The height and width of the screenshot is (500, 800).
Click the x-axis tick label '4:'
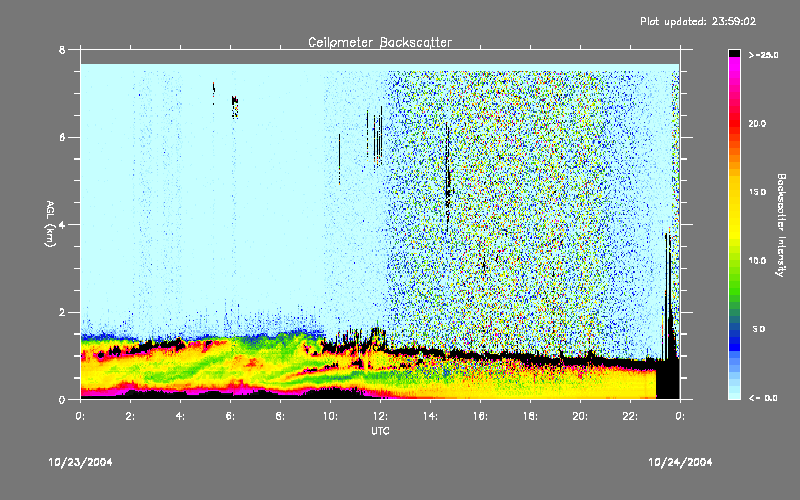pyautogui.click(x=180, y=416)
